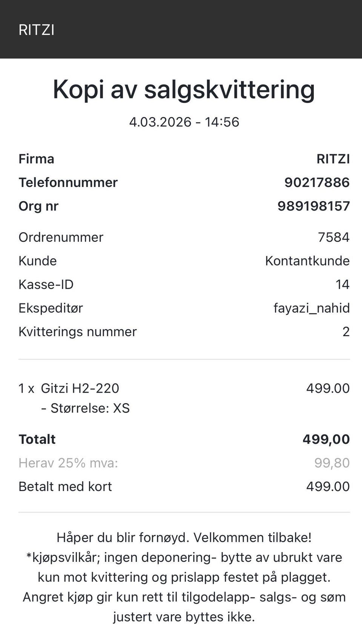
Task: Click the Kasse-ID value 14
Action: point(342,285)
